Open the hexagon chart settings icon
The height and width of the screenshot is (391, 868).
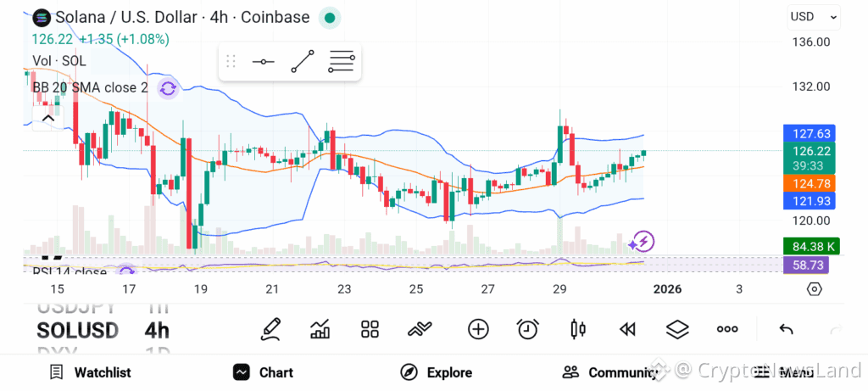point(814,289)
